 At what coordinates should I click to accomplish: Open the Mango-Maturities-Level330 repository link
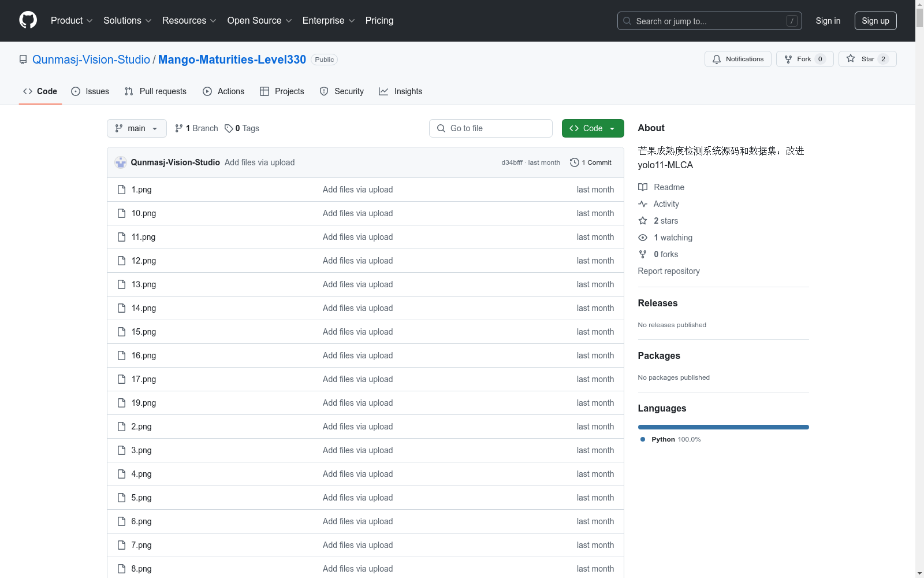tap(232, 60)
